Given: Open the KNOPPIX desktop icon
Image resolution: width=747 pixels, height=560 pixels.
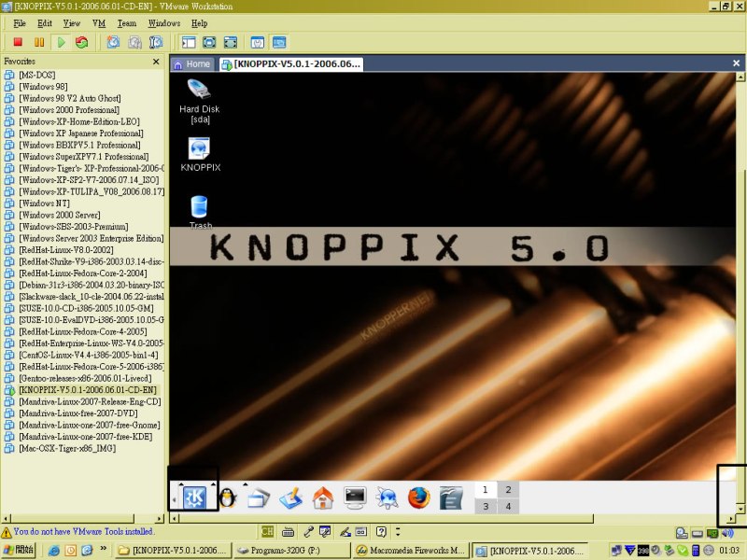Looking at the screenshot, I should (200, 154).
